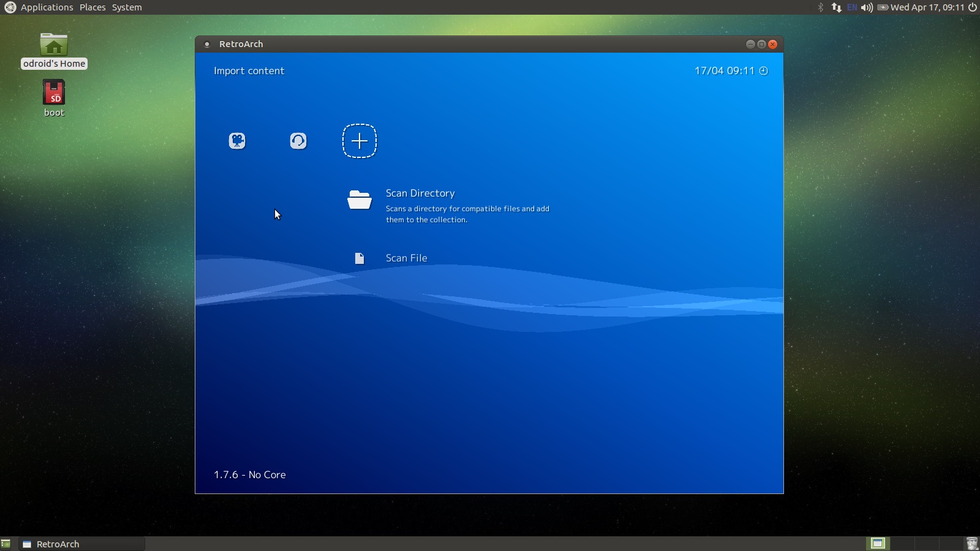The height and width of the screenshot is (551, 980).
Task: Open the Netplay headset icon
Action: click(298, 141)
